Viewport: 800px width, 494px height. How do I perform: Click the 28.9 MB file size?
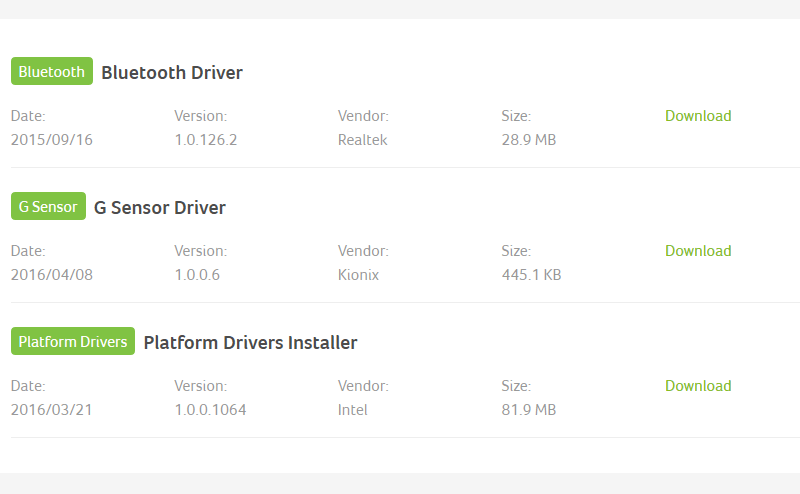pos(529,140)
